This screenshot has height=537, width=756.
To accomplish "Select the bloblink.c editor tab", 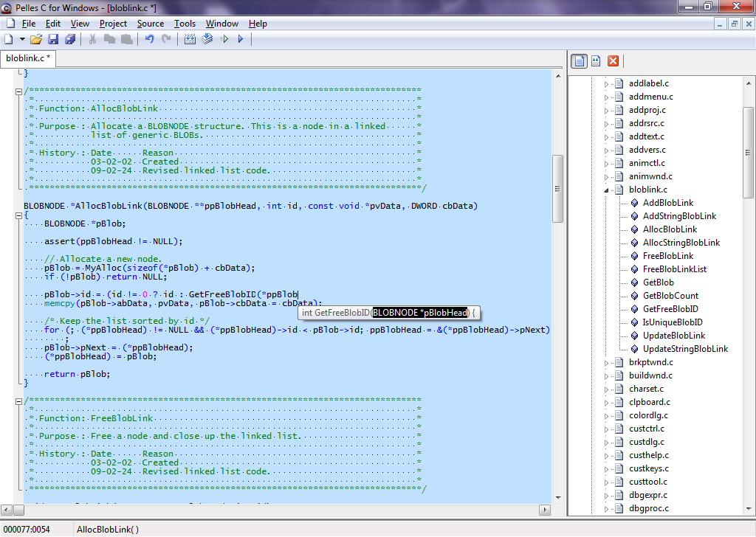I will click(28, 58).
